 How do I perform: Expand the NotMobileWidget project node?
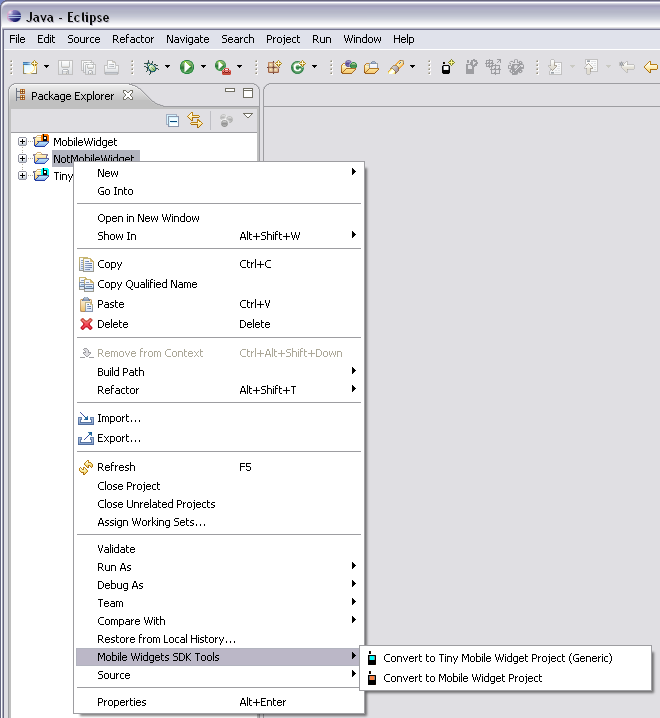22,158
